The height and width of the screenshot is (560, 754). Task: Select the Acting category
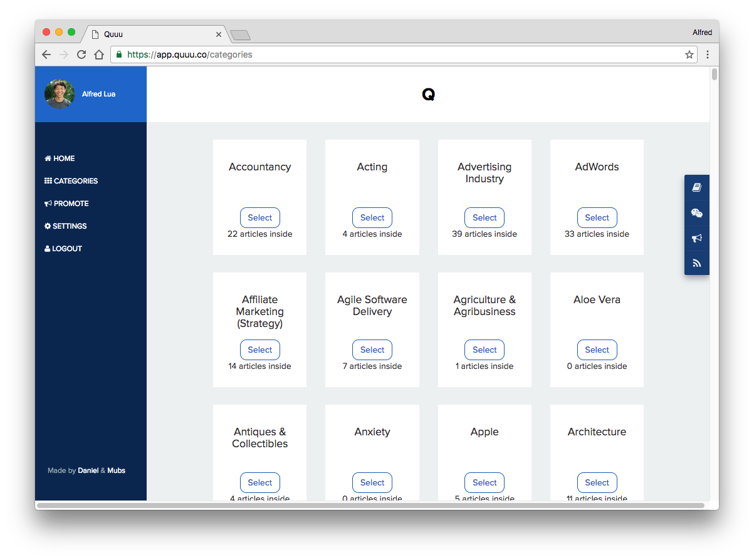pos(372,217)
